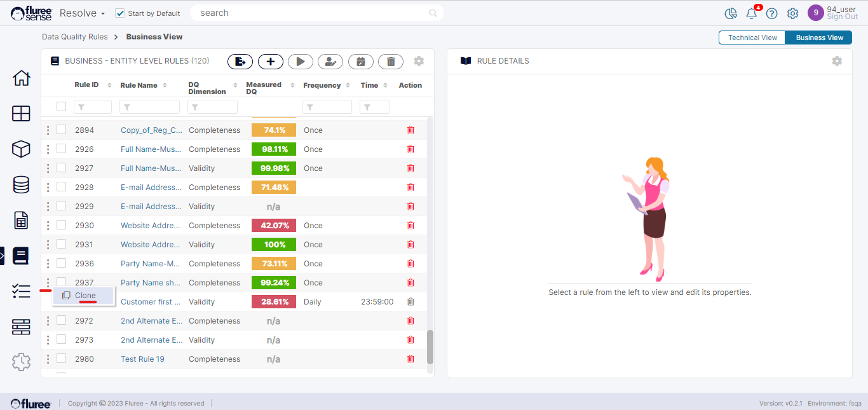Add a new rule with plus button

click(271, 61)
